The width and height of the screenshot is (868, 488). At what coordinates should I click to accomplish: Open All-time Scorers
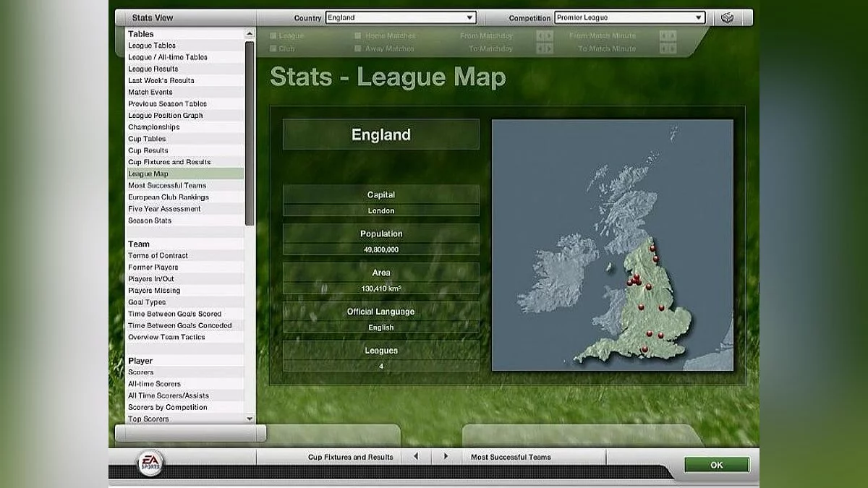click(184, 384)
